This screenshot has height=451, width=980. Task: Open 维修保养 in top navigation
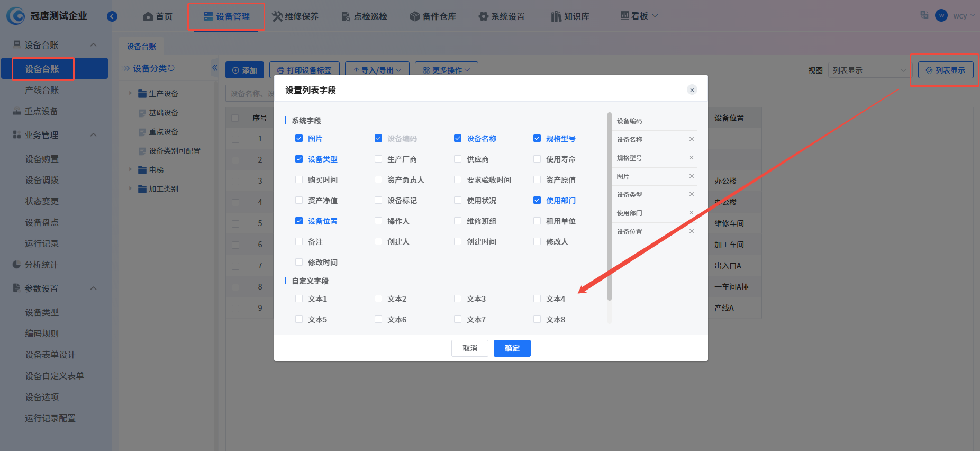pos(295,16)
